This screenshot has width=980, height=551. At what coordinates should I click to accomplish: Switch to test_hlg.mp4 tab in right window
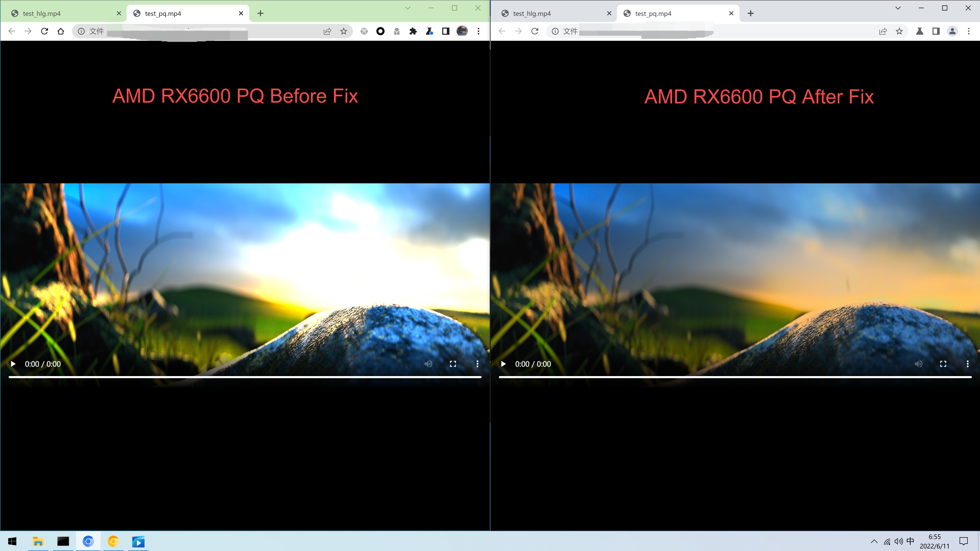(555, 13)
